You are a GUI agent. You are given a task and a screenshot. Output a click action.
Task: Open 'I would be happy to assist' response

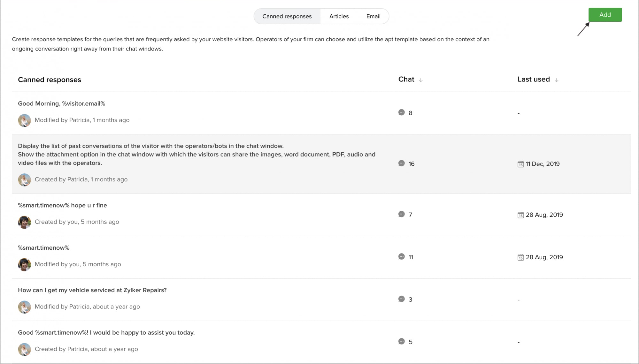point(106,332)
